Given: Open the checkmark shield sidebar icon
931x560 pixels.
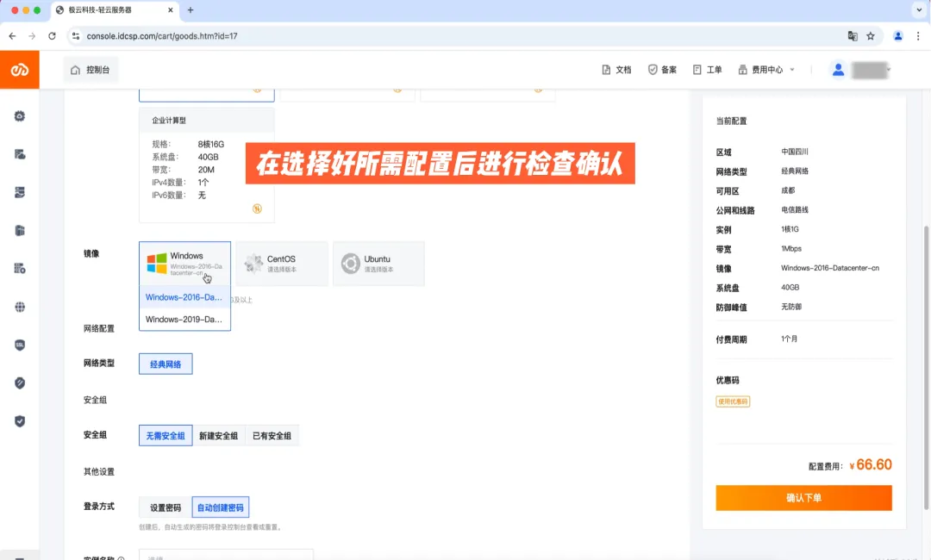Looking at the screenshot, I should [x=20, y=421].
